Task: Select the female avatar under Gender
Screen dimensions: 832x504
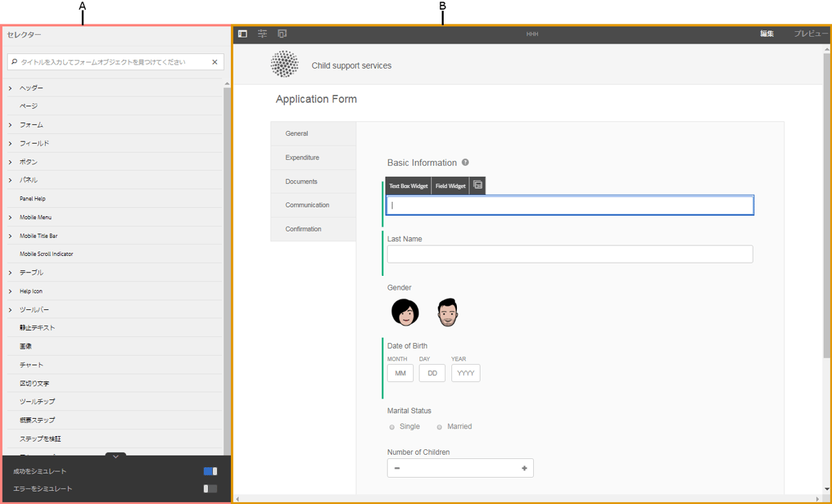Action: click(405, 312)
